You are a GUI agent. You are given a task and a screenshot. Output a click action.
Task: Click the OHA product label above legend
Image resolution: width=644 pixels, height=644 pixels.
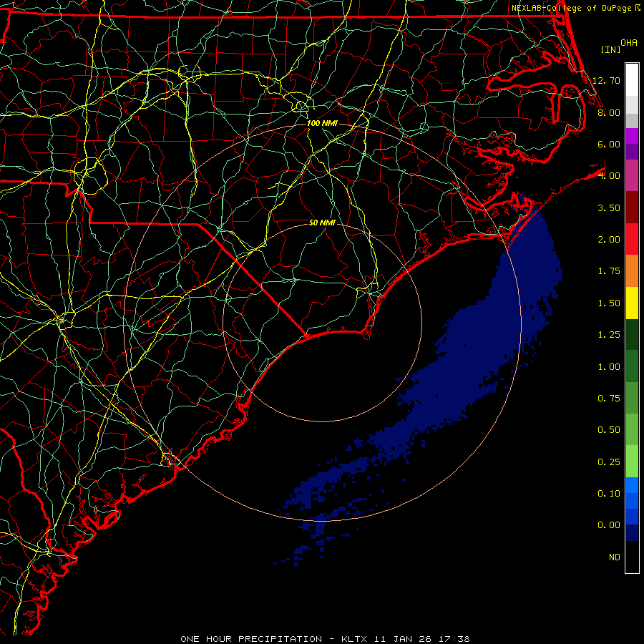629,43
